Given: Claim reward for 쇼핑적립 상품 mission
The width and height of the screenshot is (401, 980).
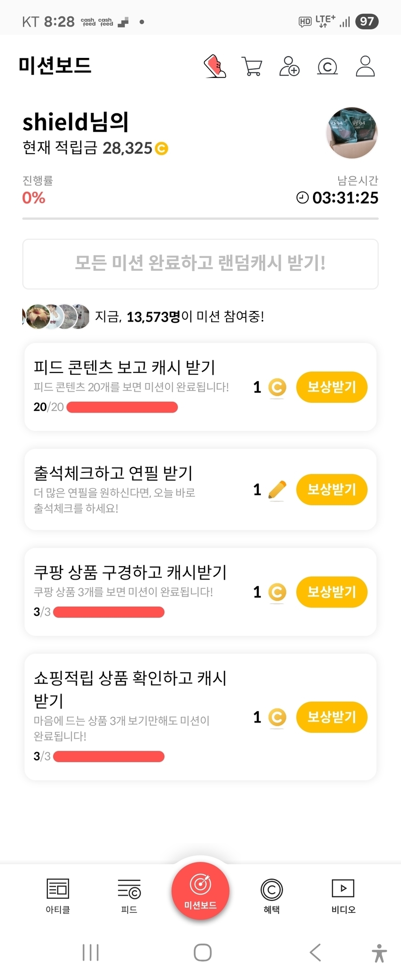Looking at the screenshot, I should pos(331,717).
